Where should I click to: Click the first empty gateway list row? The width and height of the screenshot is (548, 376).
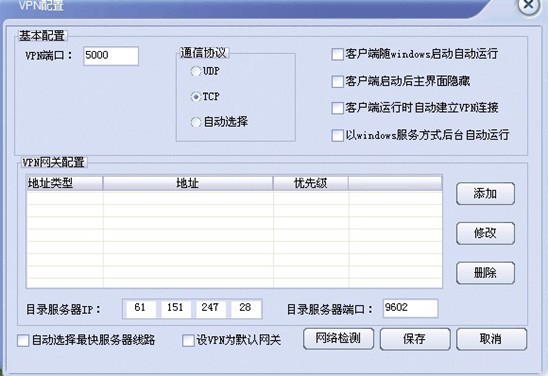(234, 198)
